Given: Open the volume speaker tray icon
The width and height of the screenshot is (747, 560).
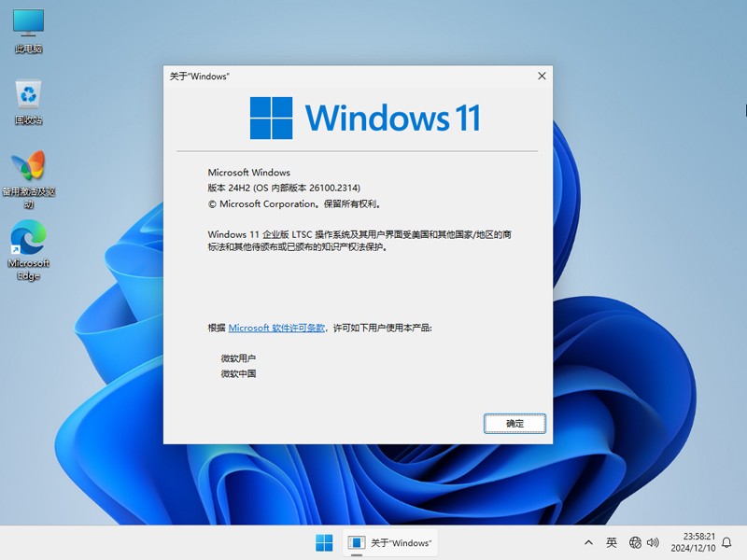Looking at the screenshot, I should click(653, 542).
